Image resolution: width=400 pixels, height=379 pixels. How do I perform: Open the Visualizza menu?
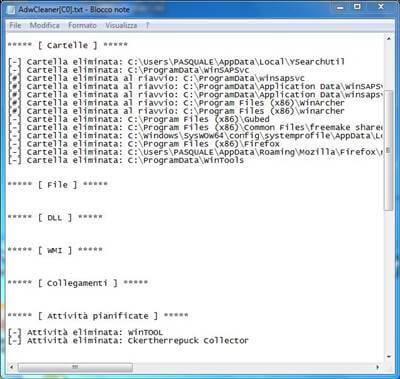[x=121, y=25]
